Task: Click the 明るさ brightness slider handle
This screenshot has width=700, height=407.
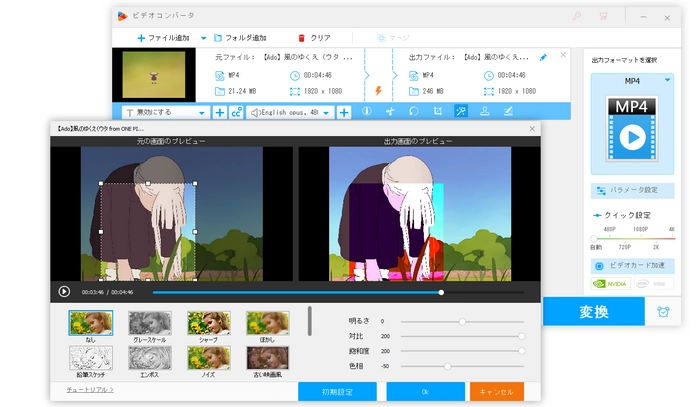Action: tap(462, 321)
